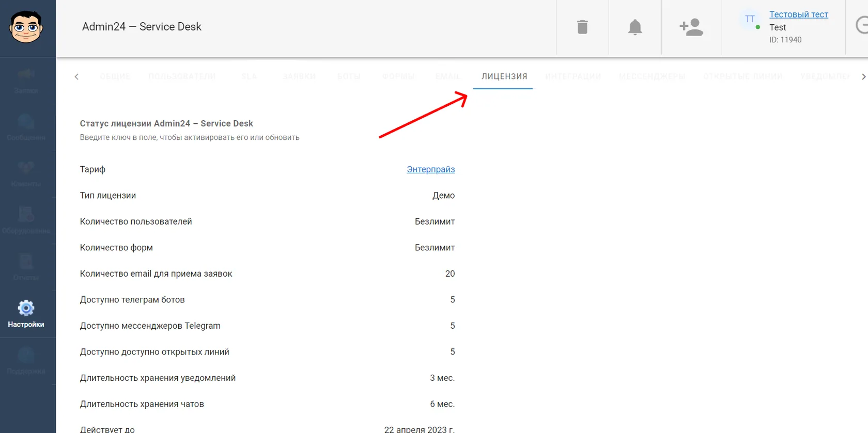Viewport: 868px width, 433px height.
Task: Switch to the Интеграции tab
Action: pyautogui.click(x=573, y=76)
